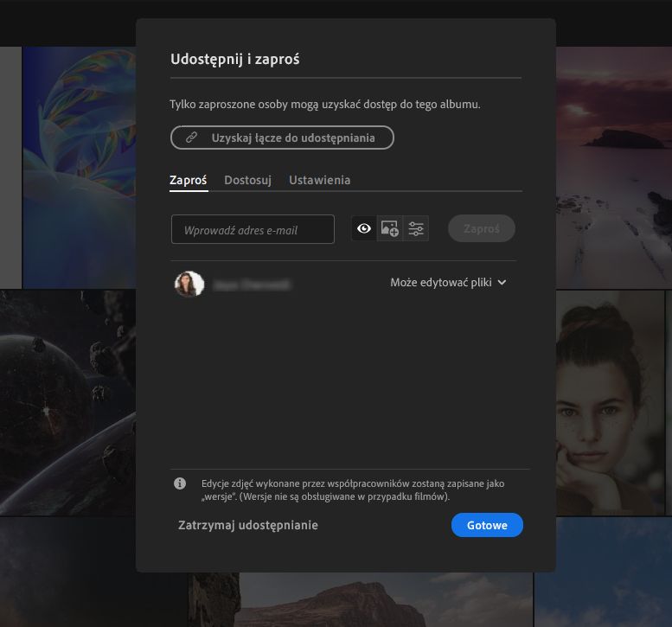Click the info icon beside the versions note
This screenshot has width=672, height=627.
pos(180,483)
